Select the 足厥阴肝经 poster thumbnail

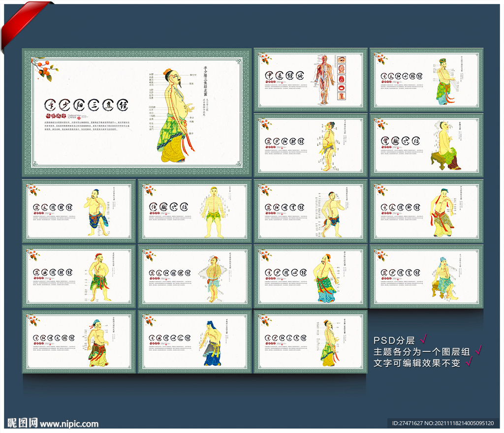point(79,277)
